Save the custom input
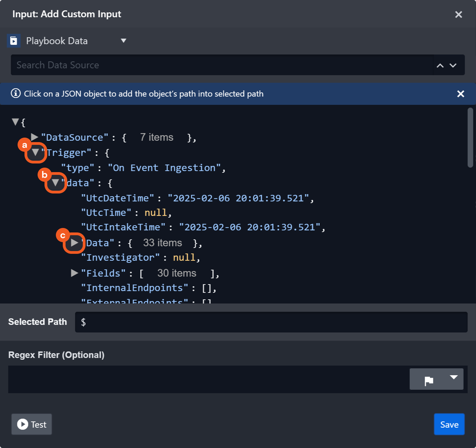476x448 pixels. point(449,425)
